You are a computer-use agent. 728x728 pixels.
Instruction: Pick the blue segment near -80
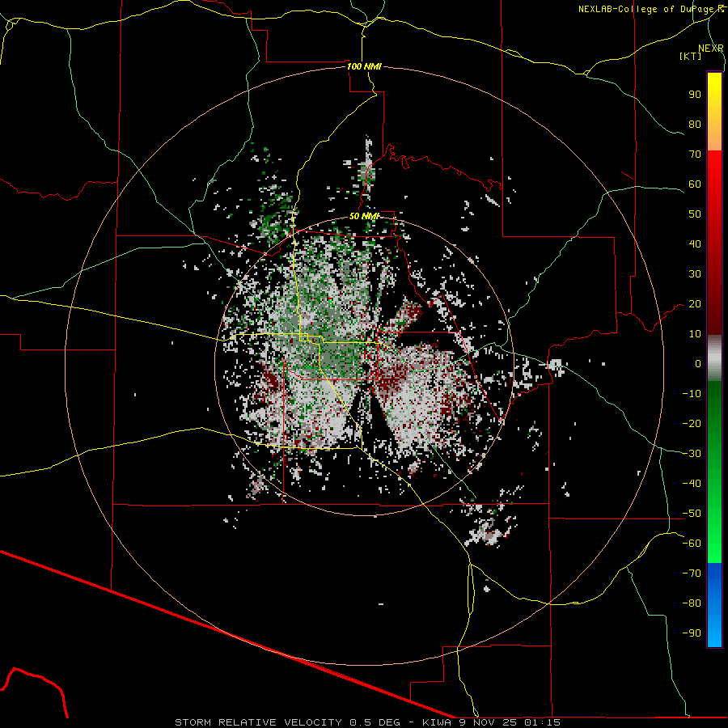coord(714,603)
